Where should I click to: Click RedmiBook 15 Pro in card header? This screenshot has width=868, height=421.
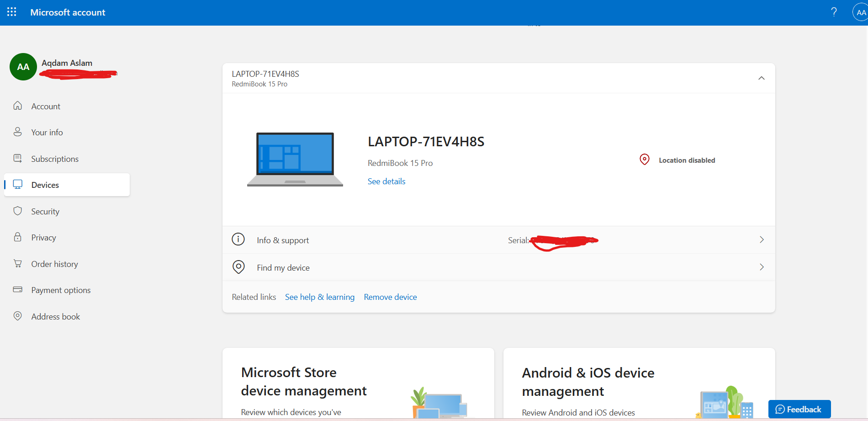259,84
